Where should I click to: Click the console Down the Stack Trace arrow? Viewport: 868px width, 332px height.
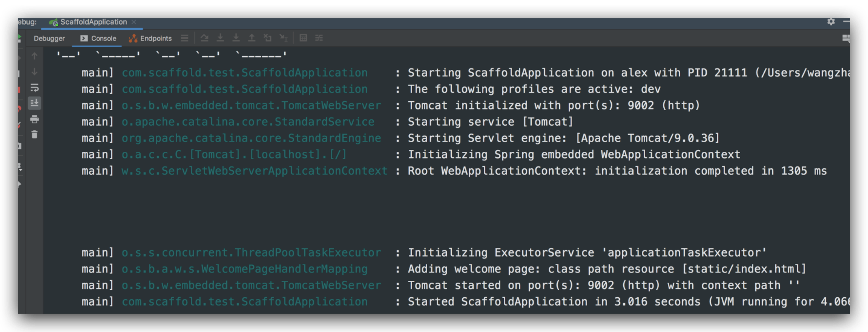click(x=34, y=72)
